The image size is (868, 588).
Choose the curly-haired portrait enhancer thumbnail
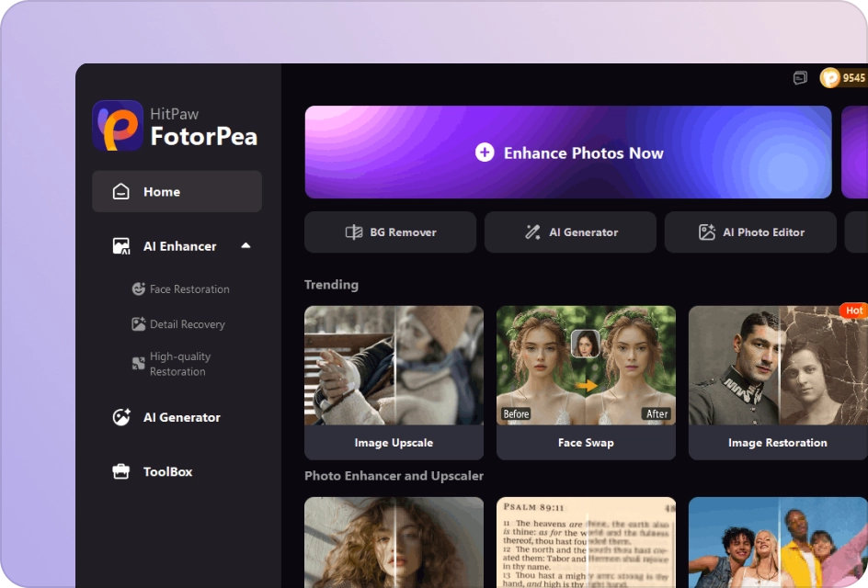(394, 542)
